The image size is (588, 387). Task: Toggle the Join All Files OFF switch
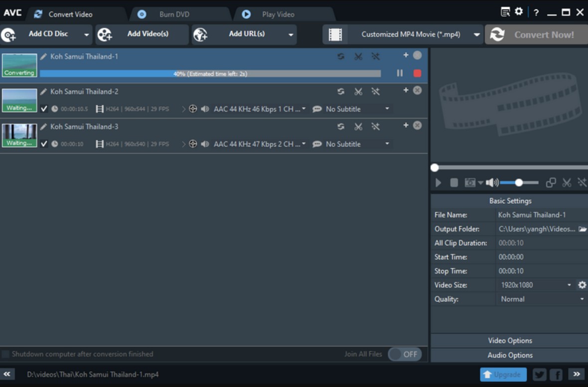[x=405, y=354]
